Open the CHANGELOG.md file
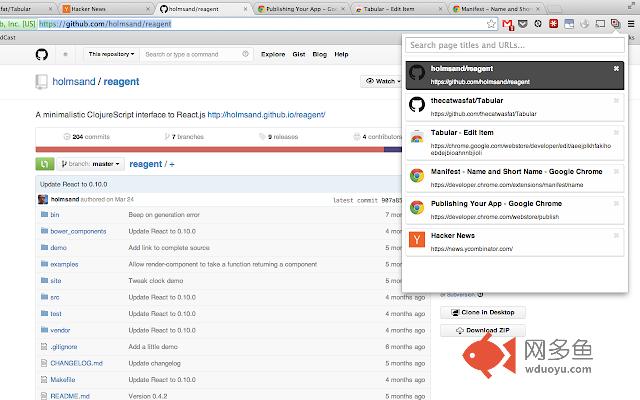This screenshot has height=400, width=640. click(76, 363)
